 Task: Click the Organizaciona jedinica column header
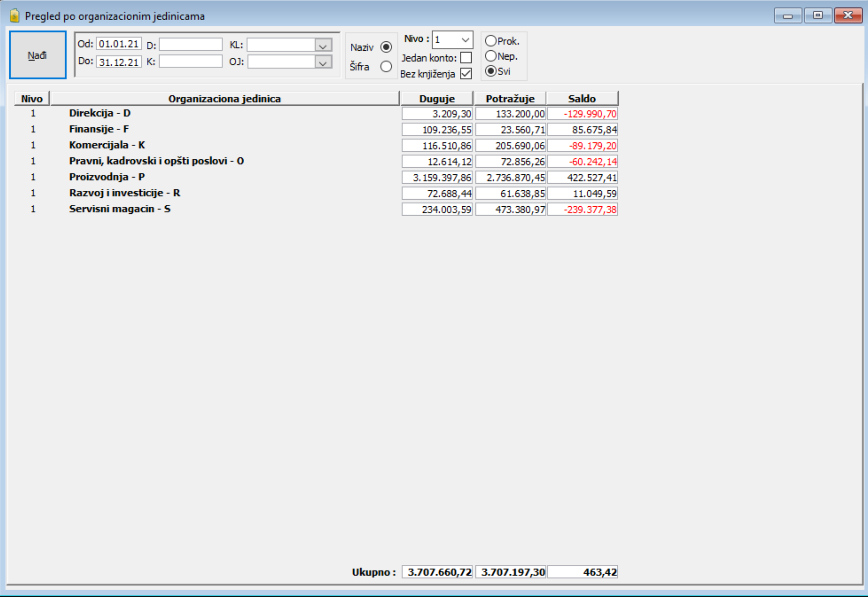[x=224, y=99]
